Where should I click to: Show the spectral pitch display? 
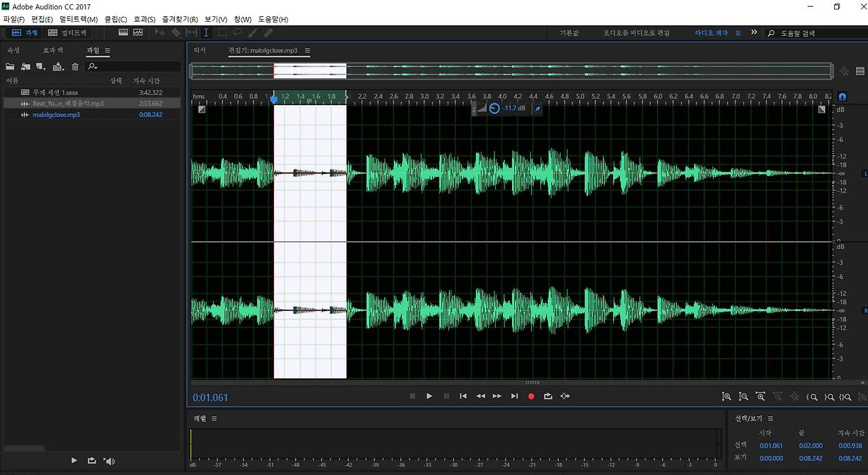tap(138, 32)
